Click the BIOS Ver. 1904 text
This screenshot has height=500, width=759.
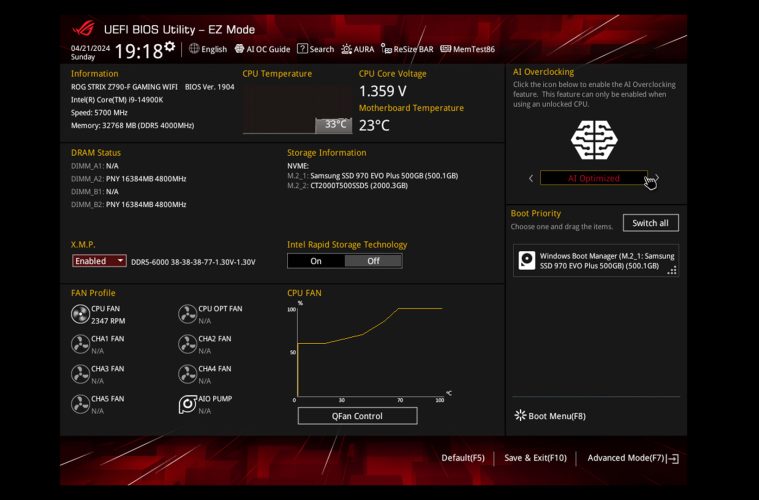point(210,87)
